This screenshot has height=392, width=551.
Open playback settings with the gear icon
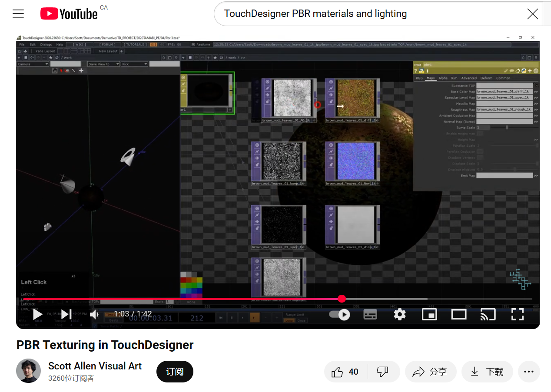point(399,315)
